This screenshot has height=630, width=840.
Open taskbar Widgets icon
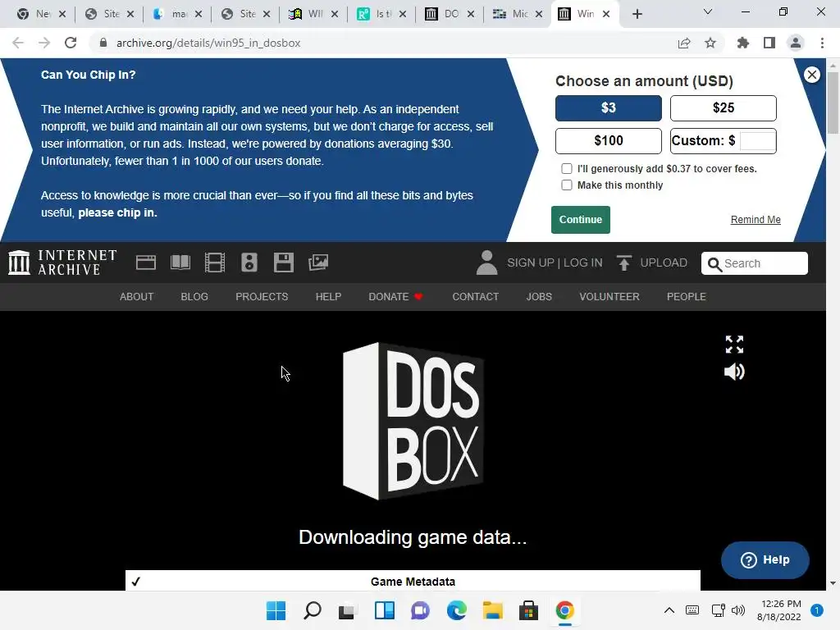[385, 610]
